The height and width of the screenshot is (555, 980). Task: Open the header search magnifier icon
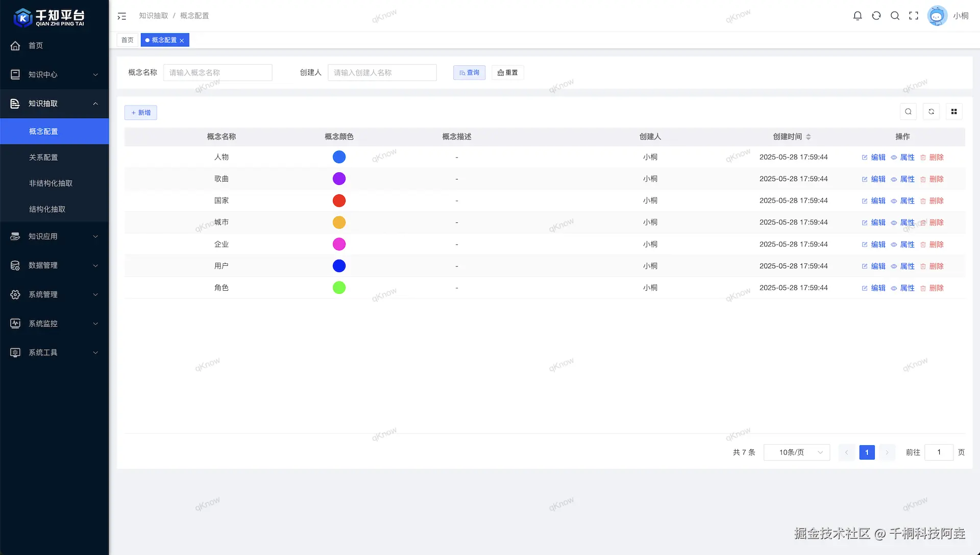pos(895,16)
